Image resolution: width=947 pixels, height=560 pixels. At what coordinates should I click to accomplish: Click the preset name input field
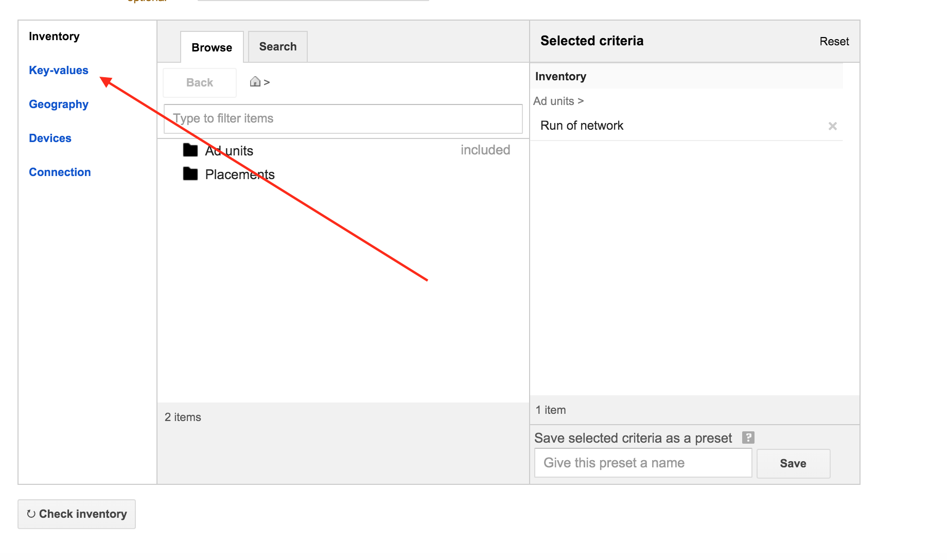click(643, 463)
